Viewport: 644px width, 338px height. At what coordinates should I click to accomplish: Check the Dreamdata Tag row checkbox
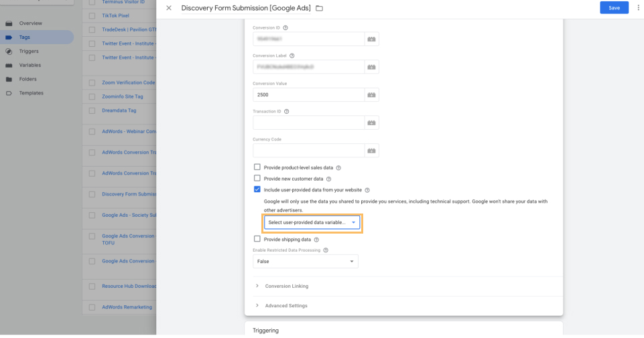tap(92, 110)
